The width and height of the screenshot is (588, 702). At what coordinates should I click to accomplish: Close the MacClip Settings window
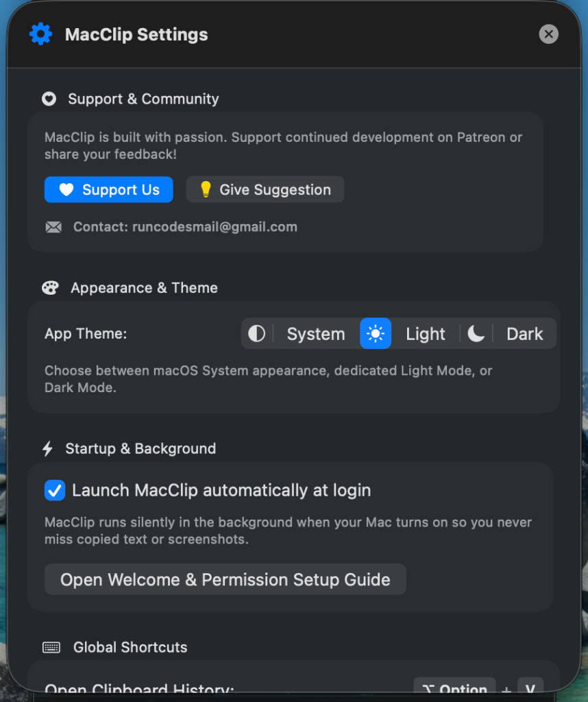coord(548,34)
